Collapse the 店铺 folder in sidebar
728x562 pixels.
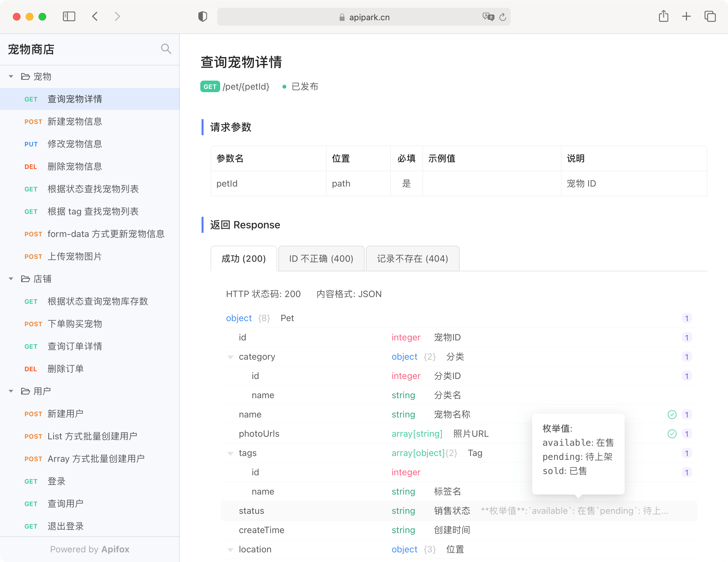pos(11,279)
